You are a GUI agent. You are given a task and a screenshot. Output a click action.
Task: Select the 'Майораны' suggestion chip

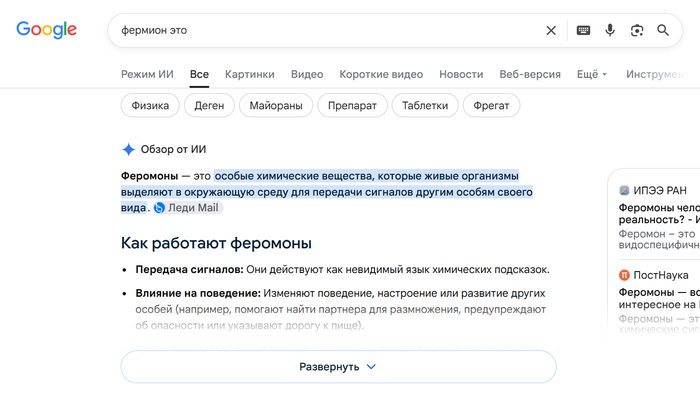(x=276, y=105)
